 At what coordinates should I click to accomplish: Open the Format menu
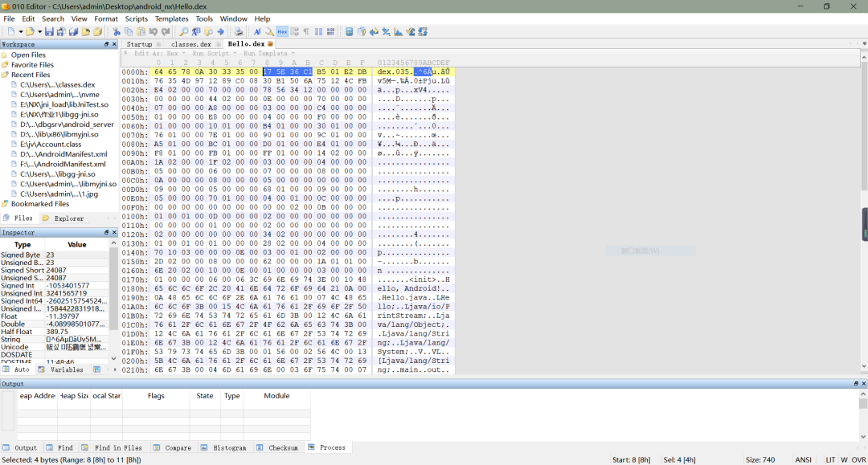point(106,18)
